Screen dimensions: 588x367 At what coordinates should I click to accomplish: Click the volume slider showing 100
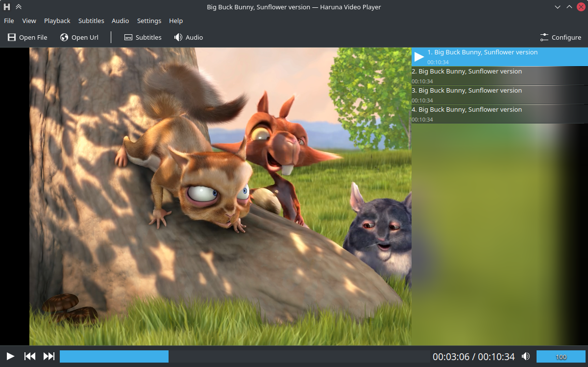click(561, 356)
